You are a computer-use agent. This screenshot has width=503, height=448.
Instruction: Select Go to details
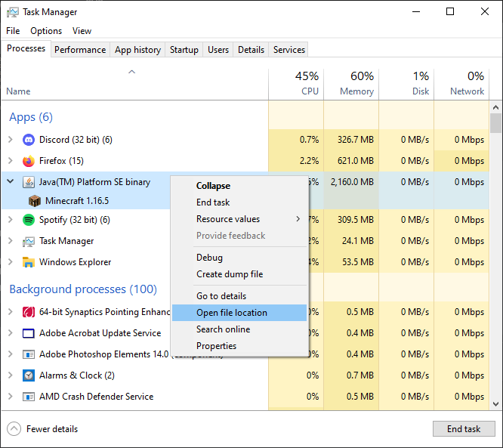239,296
